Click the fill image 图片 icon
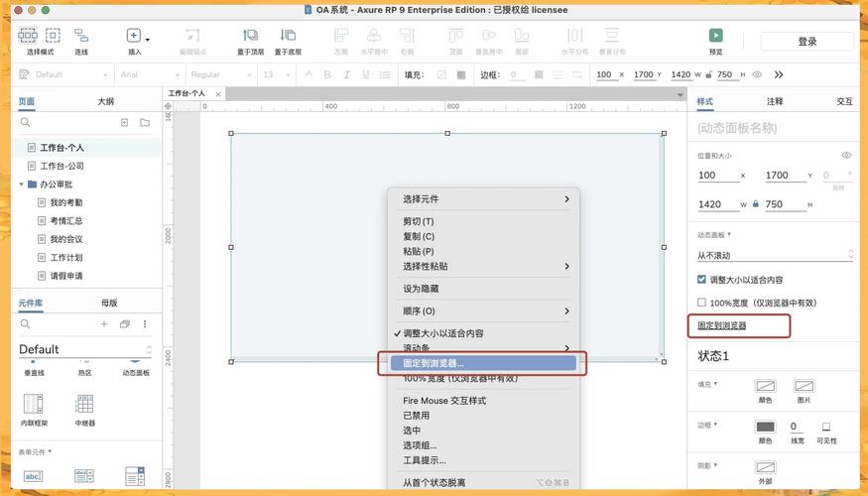868x496 pixels. (x=804, y=386)
